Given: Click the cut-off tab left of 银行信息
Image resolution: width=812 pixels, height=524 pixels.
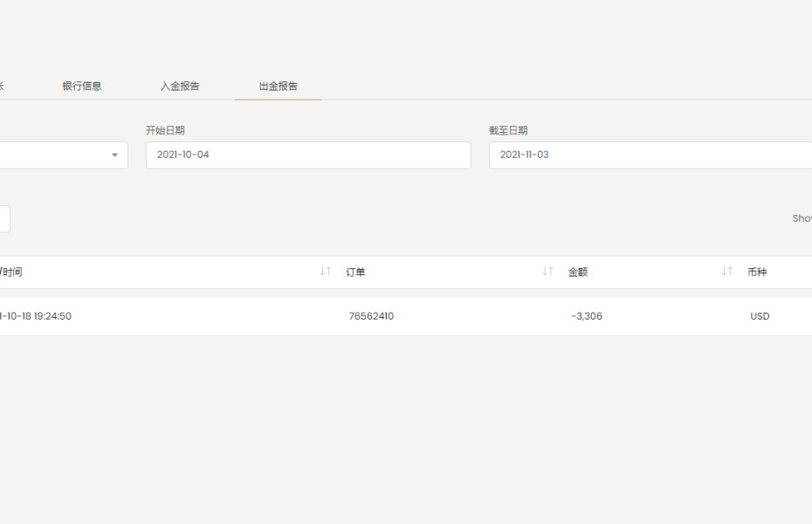Looking at the screenshot, I should click(x=2, y=86).
